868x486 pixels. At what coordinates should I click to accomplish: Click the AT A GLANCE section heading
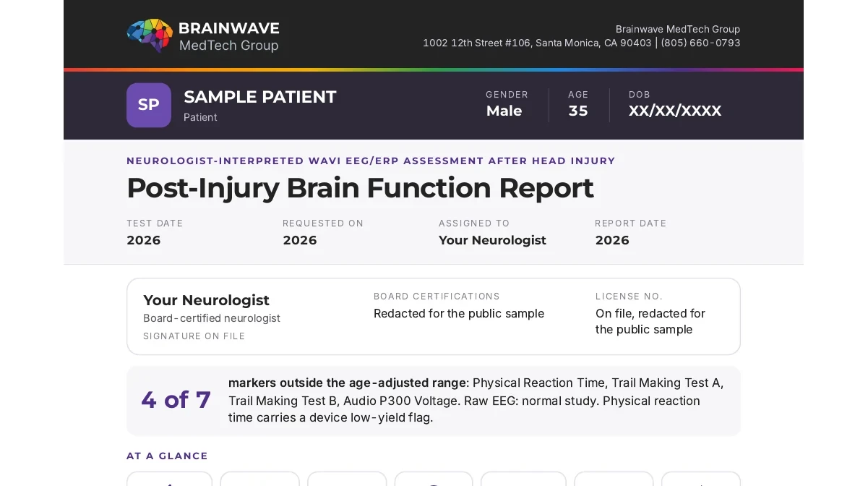pos(167,456)
